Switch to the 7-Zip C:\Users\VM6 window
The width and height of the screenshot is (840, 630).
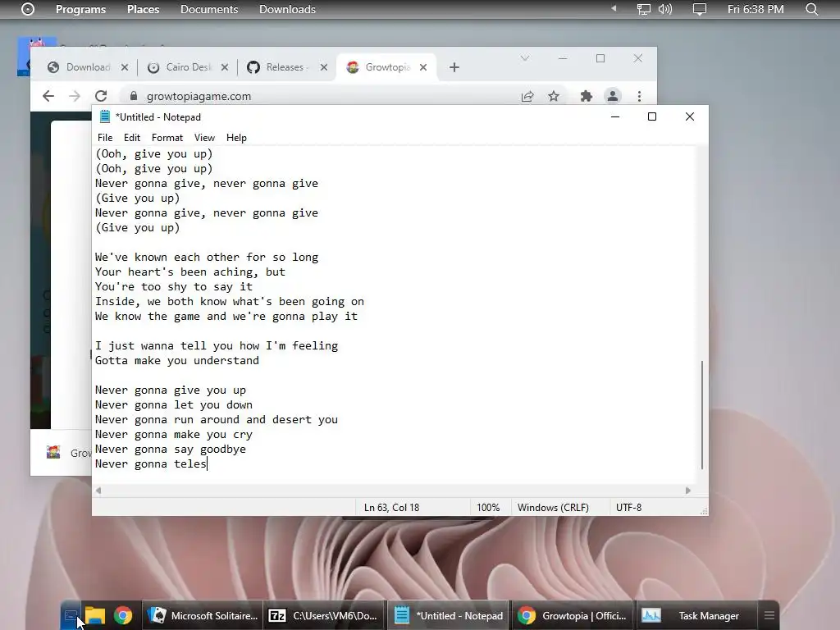324,616
